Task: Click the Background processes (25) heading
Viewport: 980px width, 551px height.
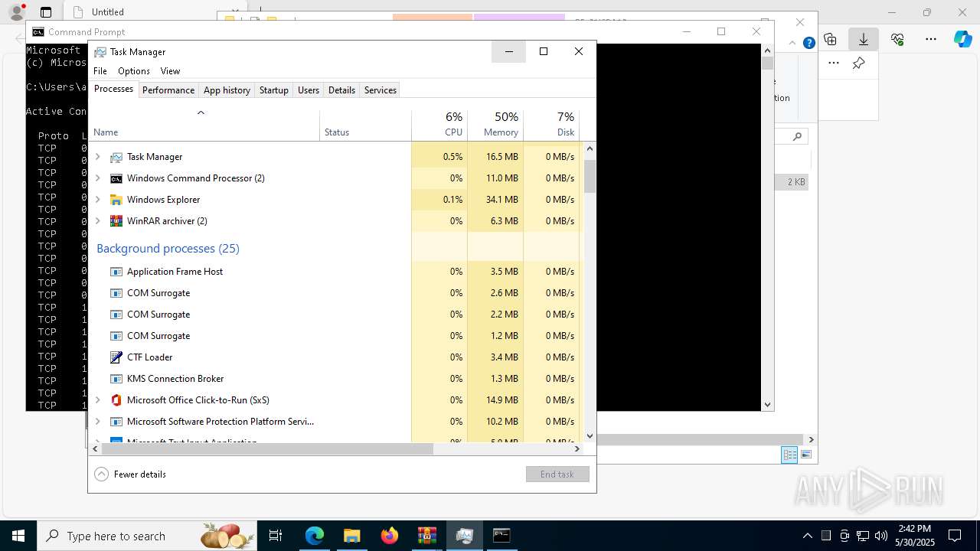Action: [x=168, y=249]
